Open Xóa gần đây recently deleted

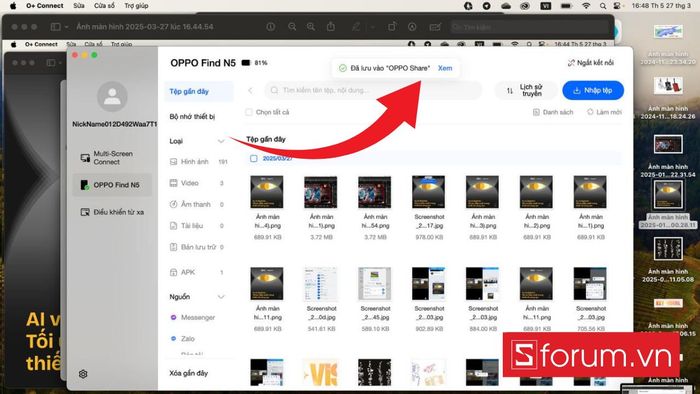click(x=189, y=373)
